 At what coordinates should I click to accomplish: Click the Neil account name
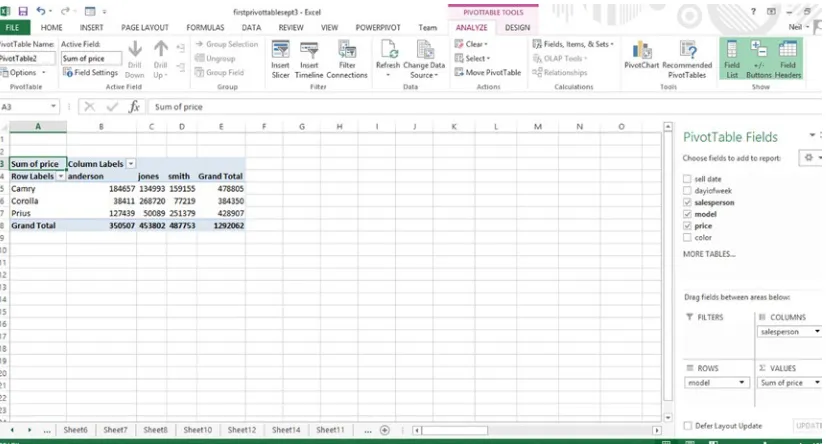tap(795, 27)
